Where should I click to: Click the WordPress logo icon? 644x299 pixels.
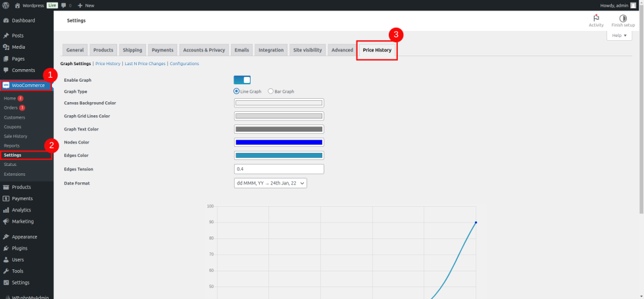pos(6,5)
